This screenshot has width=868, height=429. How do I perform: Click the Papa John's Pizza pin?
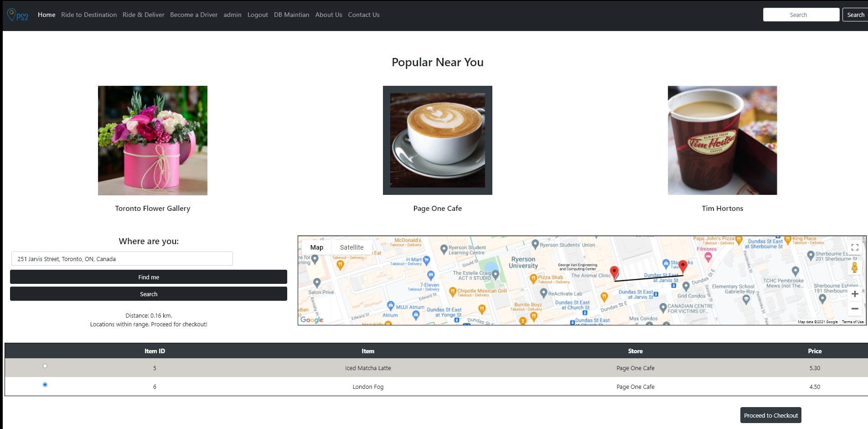(x=739, y=240)
